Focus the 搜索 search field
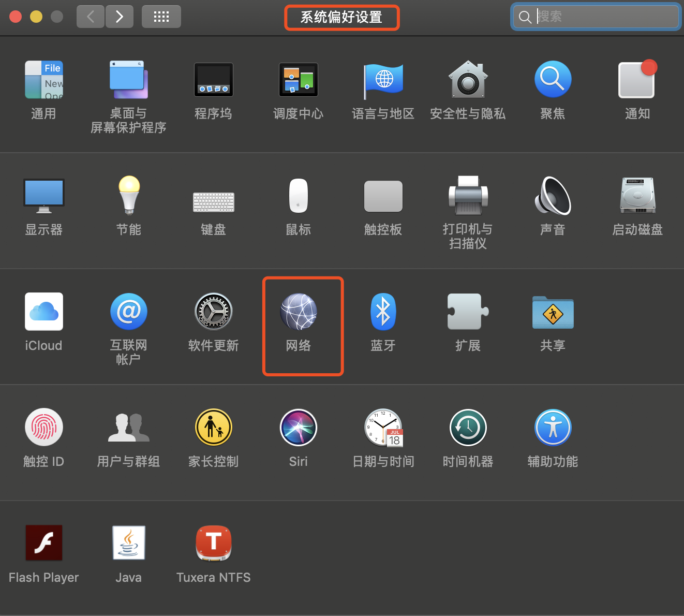 [596, 17]
